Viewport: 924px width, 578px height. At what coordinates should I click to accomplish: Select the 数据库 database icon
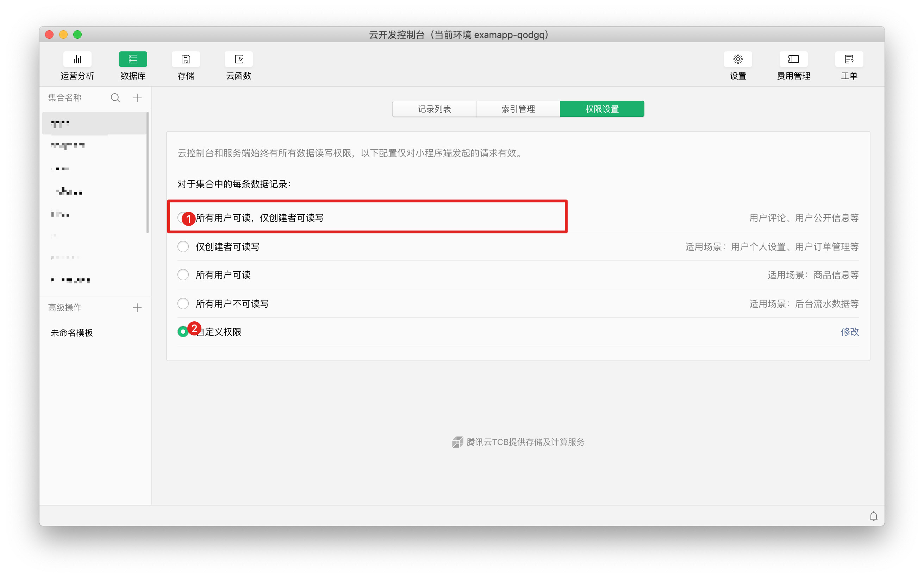133,59
